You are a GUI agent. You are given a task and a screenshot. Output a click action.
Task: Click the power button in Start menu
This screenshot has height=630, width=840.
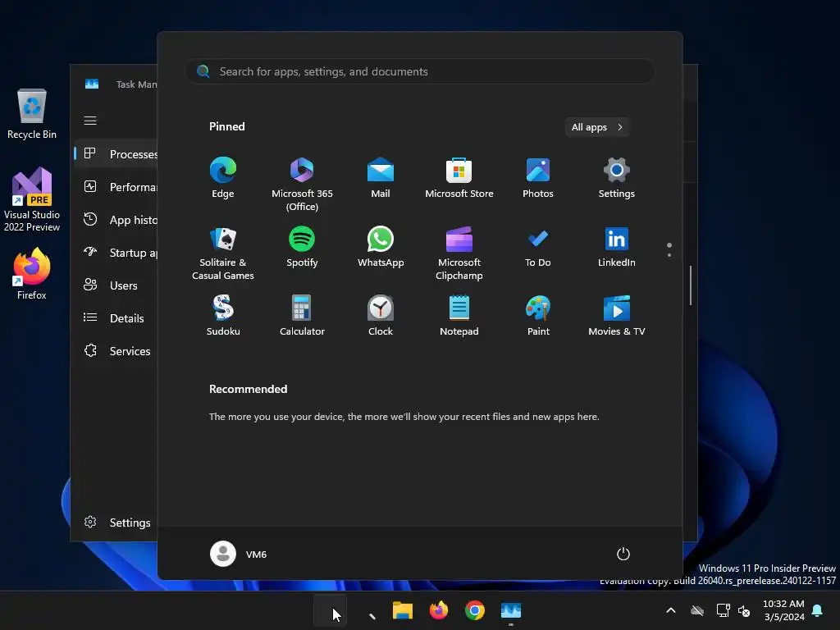[623, 554]
